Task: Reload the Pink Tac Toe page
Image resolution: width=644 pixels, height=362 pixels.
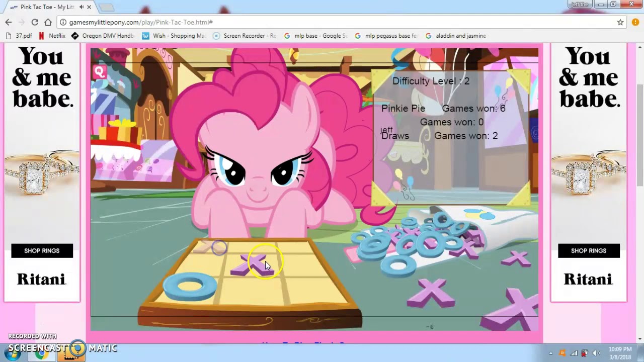Action: 35,22
